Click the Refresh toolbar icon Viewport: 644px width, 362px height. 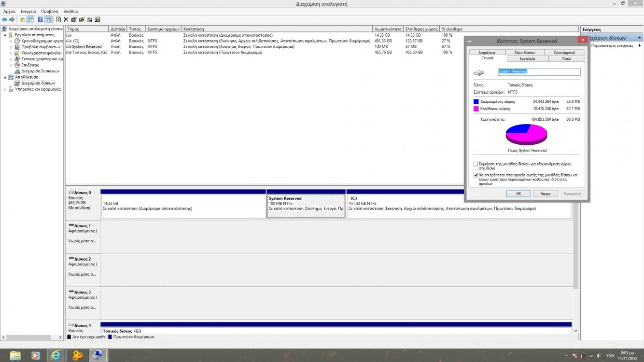[58, 20]
